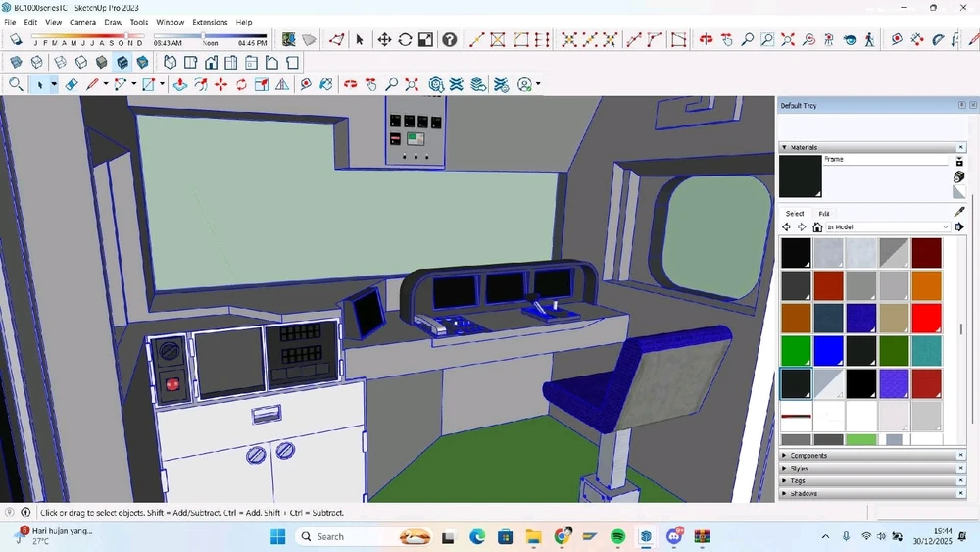
Task: Switch to the Edit materials tab
Action: (x=824, y=213)
